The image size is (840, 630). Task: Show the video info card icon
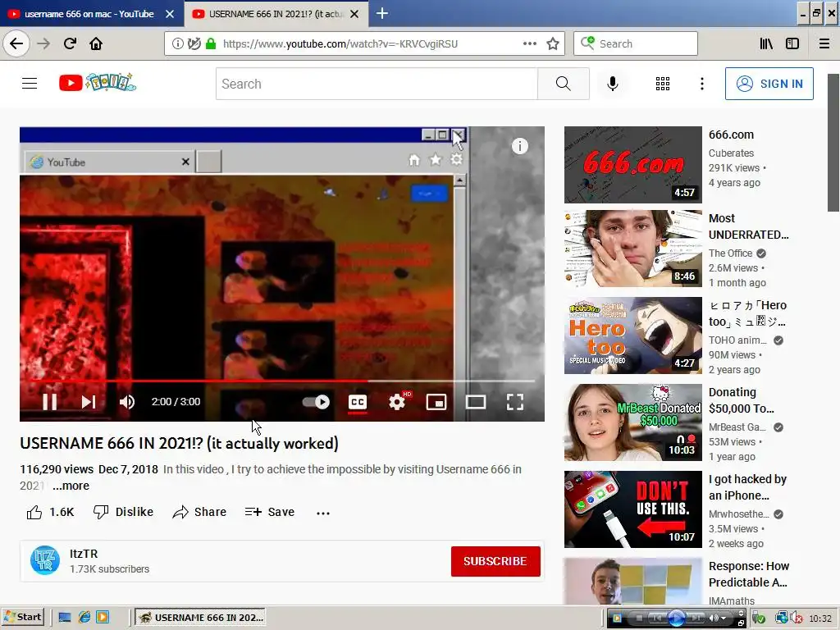pos(519,146)
